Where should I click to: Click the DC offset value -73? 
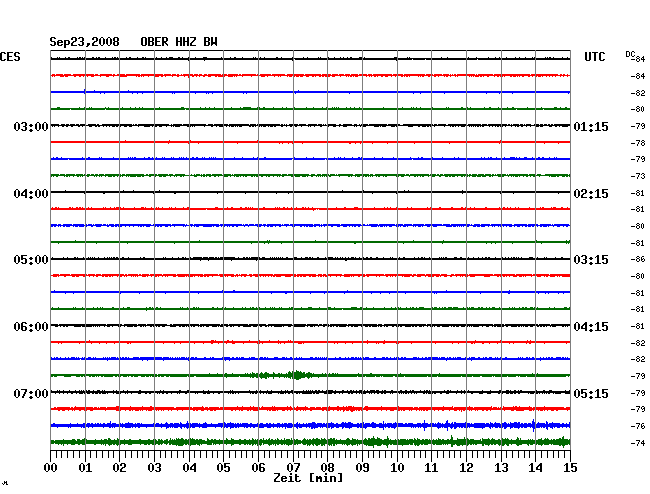[x=638, y=176]
